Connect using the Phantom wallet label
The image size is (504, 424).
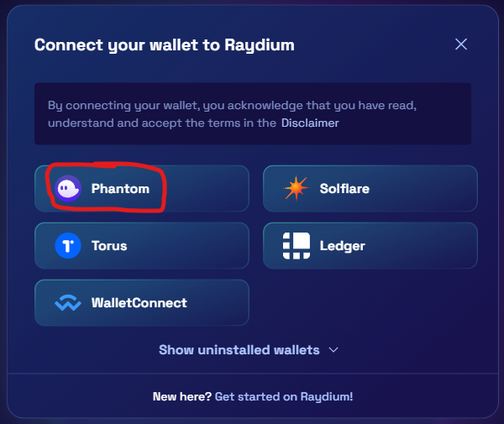pos(120,189)
